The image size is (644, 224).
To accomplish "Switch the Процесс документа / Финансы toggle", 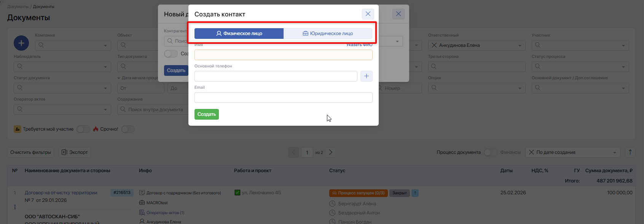I will point(490,152).
